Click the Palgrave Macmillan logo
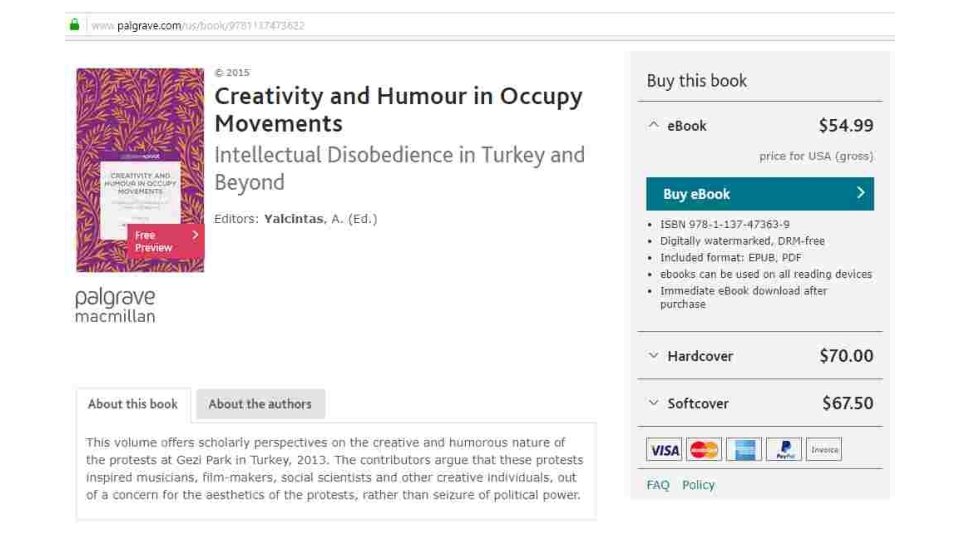Viewport: 960px width, 540px height. tap(115, 306)
